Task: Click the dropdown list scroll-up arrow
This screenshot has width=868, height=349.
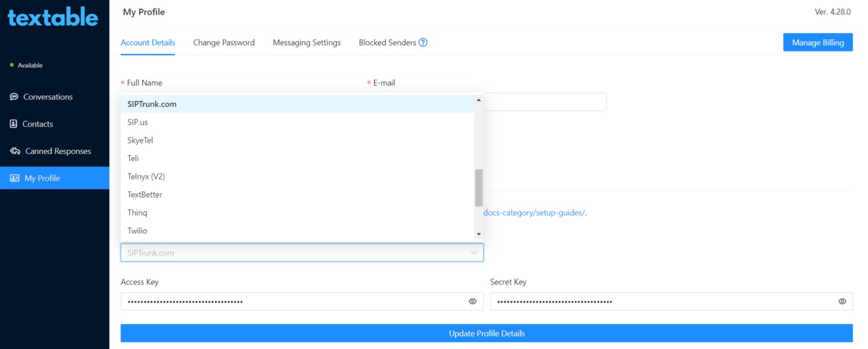Action: pyautogui.click(x=479, y=100)
